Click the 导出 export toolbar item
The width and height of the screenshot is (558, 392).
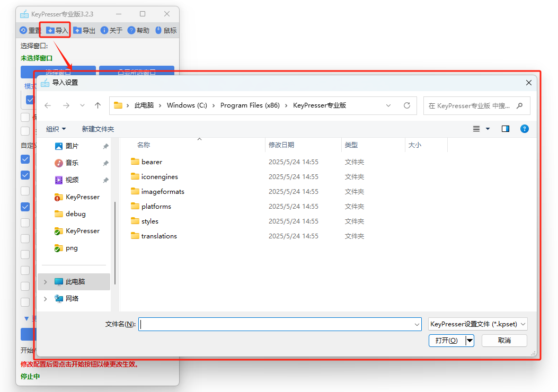84,31
